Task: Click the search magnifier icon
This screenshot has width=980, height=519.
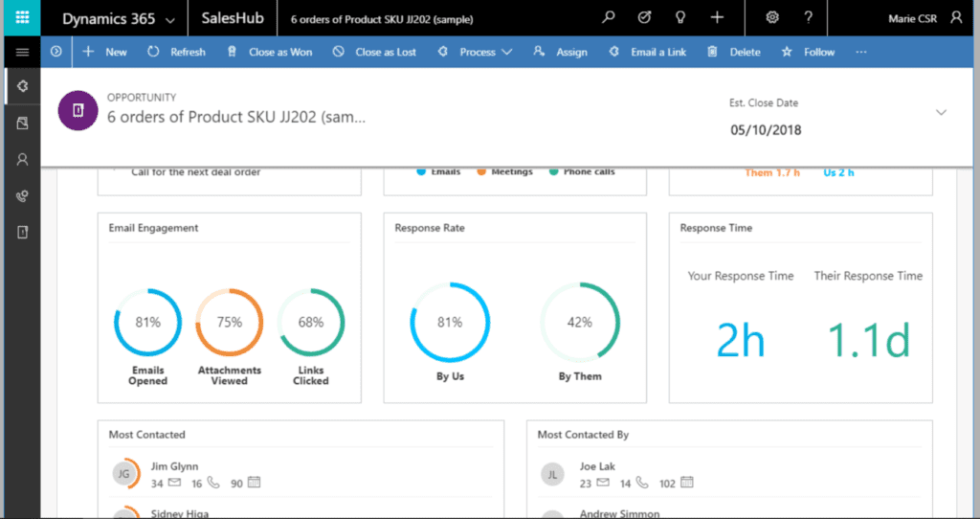Action: (609, 18)
